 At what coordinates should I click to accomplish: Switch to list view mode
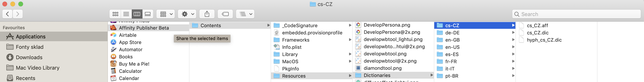126,14
